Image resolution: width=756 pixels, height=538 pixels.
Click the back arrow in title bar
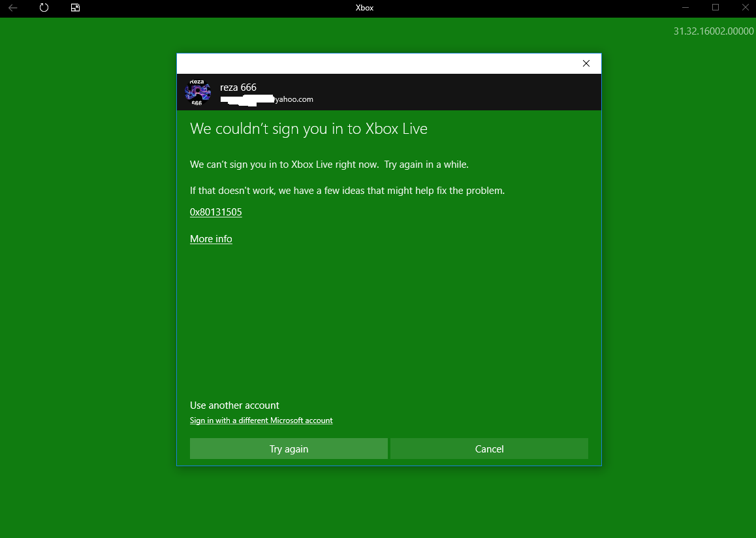click(13, 8)
